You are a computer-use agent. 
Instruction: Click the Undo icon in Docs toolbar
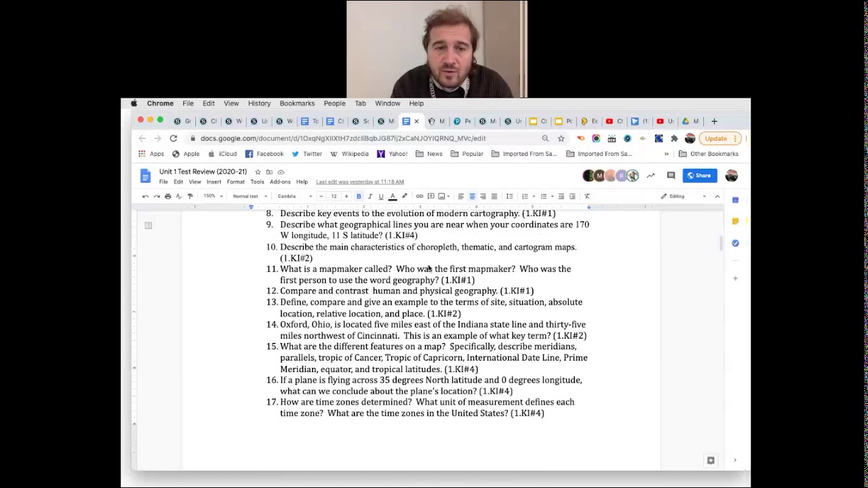pyautogui.click(x=145, y=197)
